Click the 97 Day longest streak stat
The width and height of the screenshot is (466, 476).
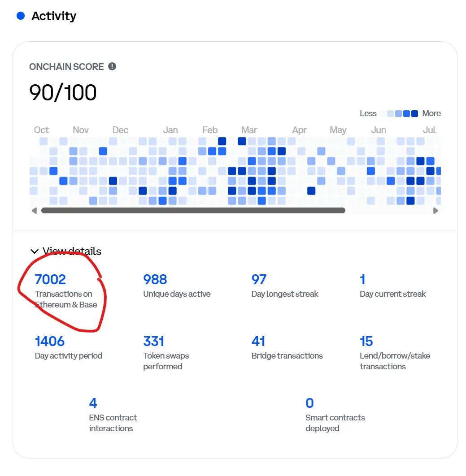coord(285,286)
